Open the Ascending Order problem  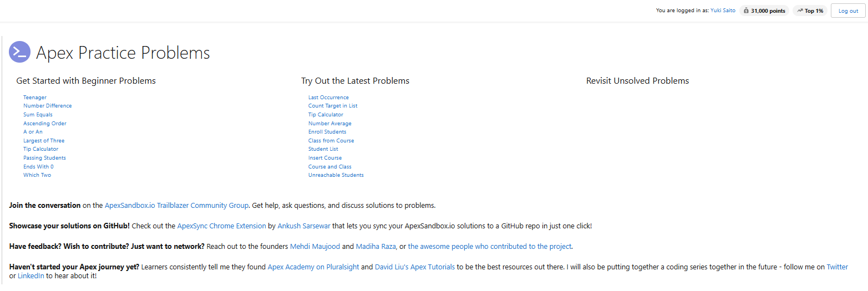click(x=45, y=124)
